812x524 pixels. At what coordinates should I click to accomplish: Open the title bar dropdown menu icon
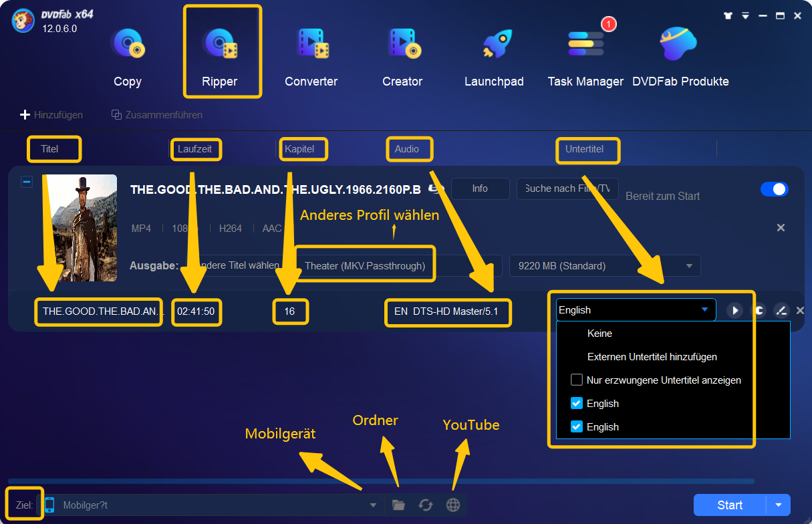tap(746, 16)
